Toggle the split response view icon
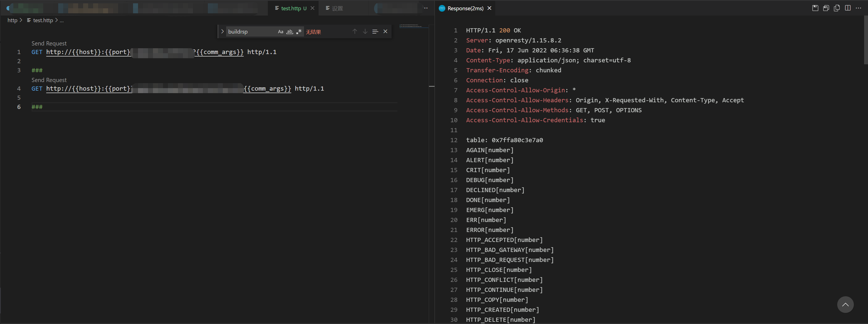The width and height of the screenshot is (868, 324). click(x=848, y=8)
